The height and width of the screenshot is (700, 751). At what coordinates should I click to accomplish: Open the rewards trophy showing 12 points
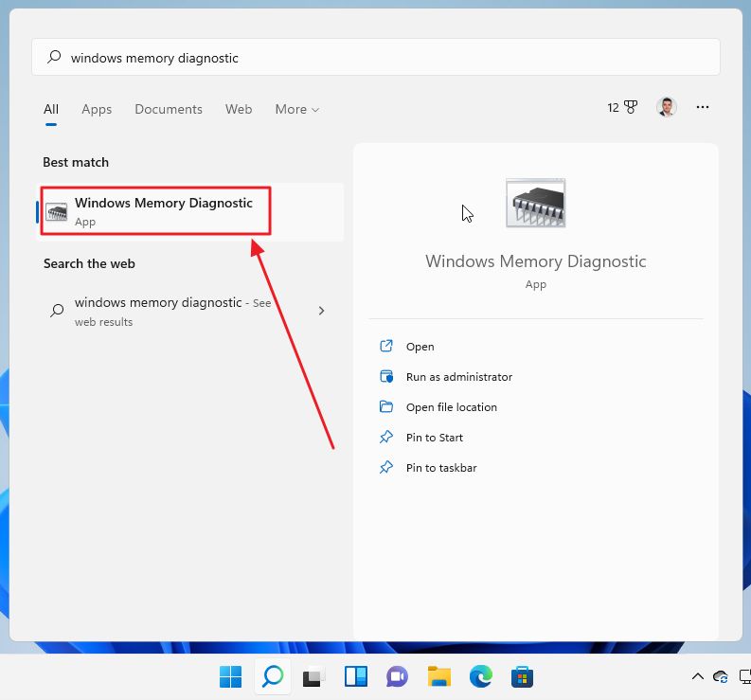pyautogui.click(x=622, y=107)
